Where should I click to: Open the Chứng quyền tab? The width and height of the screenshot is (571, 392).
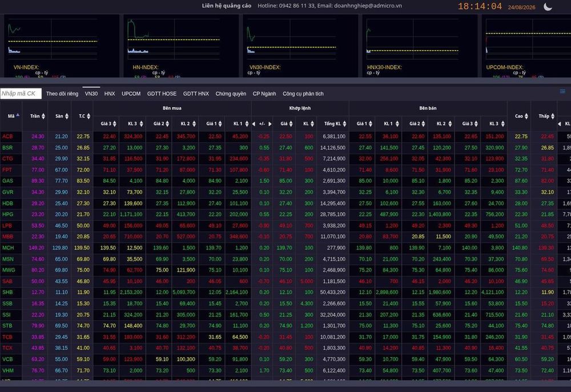231,94
